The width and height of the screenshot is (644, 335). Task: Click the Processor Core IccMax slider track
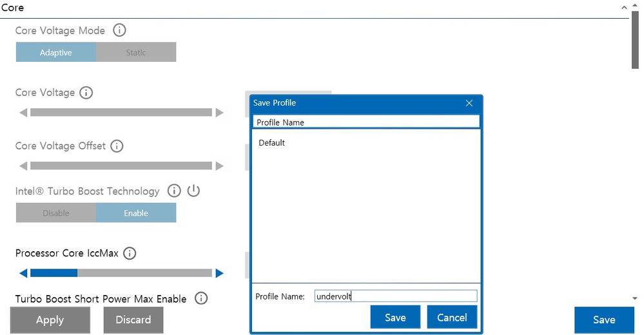point(121,273)
